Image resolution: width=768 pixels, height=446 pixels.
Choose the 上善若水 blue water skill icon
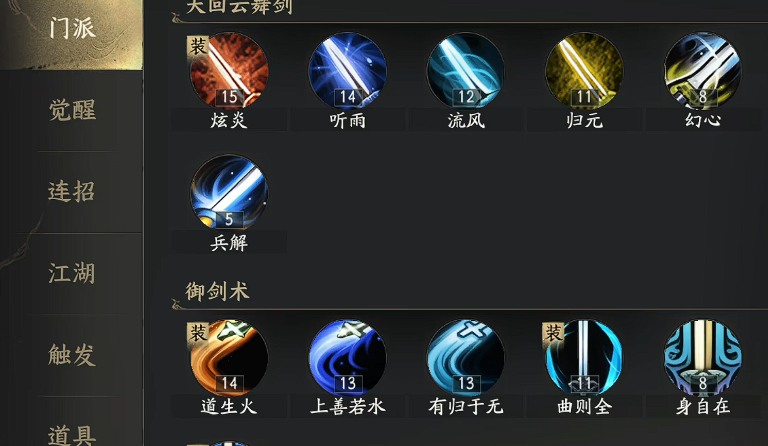click(x=348, y=357)
